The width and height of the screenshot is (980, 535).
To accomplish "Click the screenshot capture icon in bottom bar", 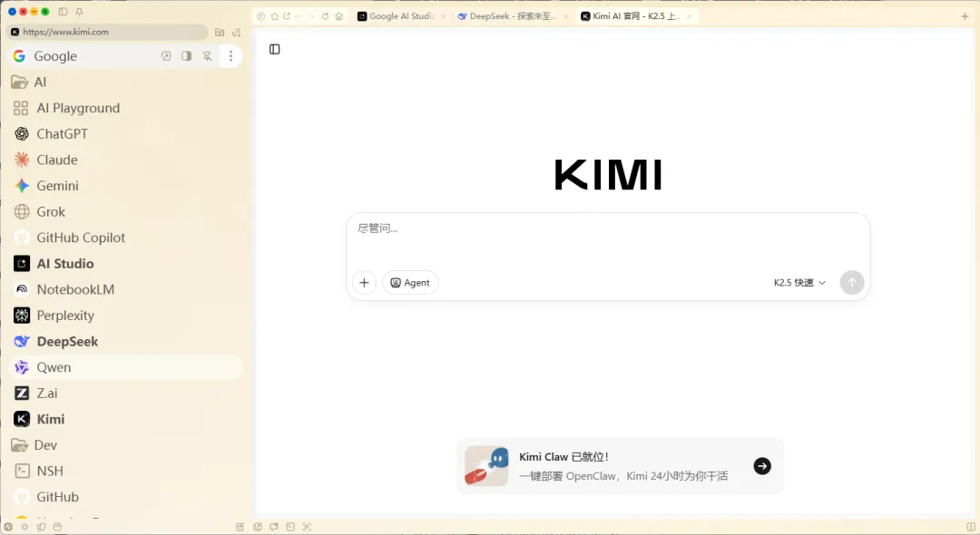I will coord(307,527).
